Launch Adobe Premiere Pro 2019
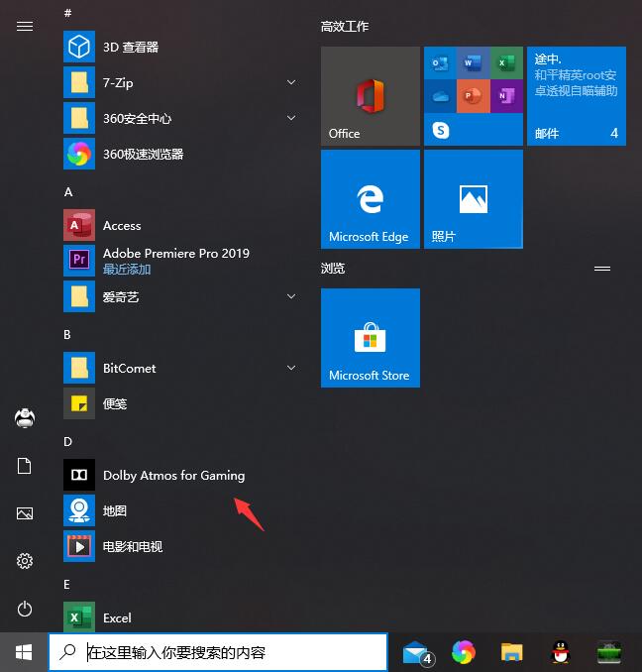642x672 pixels. point(175,254)
